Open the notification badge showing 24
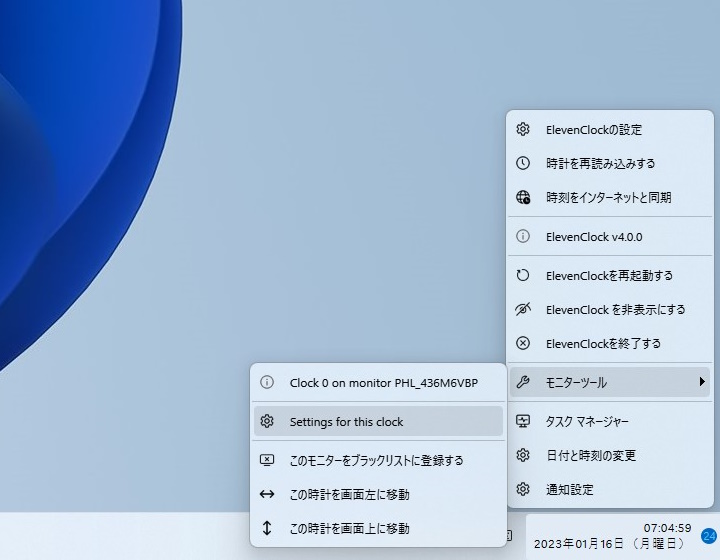Image resolution: width=720 pixels, height=560 pixels. pyautogui.click(x=709, y=536)
